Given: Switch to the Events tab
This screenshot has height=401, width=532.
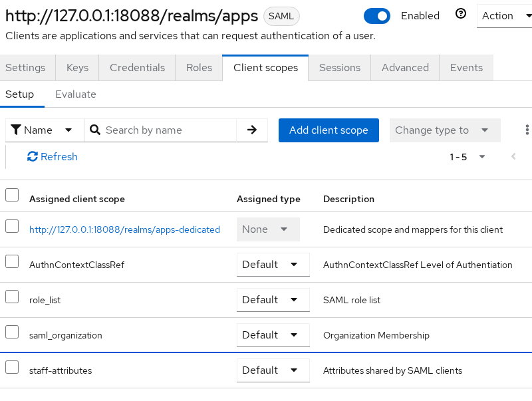Looking at the screenshot, I should [x=466, y=68].
